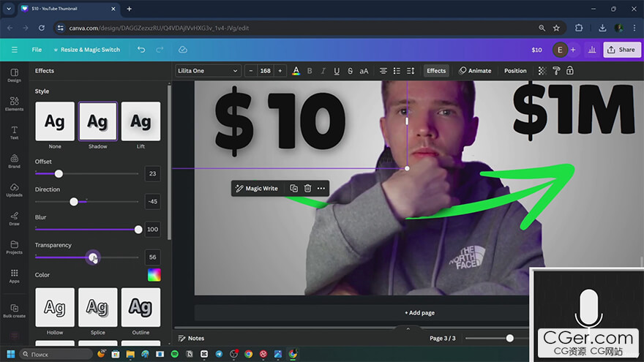Image resolution: width=644 pixels, height=362 pixels.
Task: Edit the font size field 168
Action: tap(266, 71)
